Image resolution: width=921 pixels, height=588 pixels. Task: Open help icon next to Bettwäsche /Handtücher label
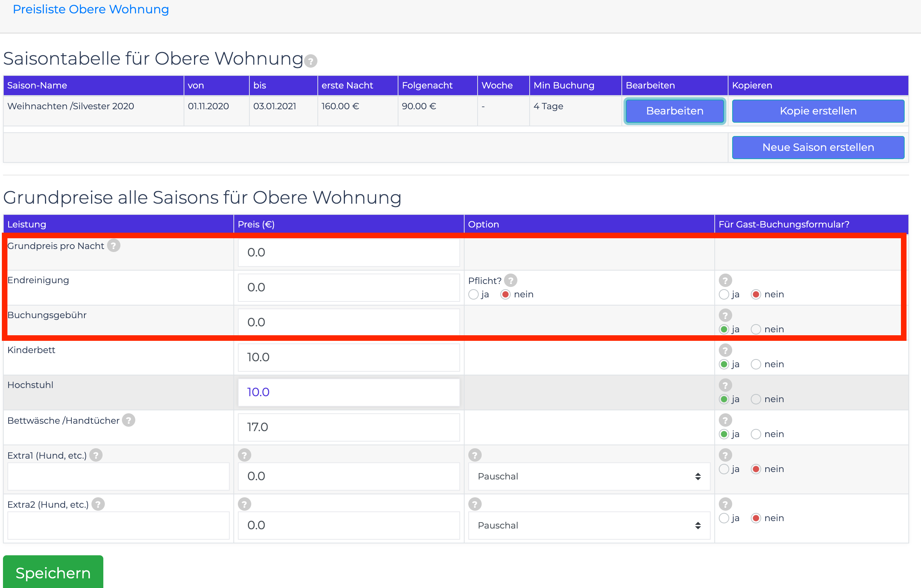point(129,420)
